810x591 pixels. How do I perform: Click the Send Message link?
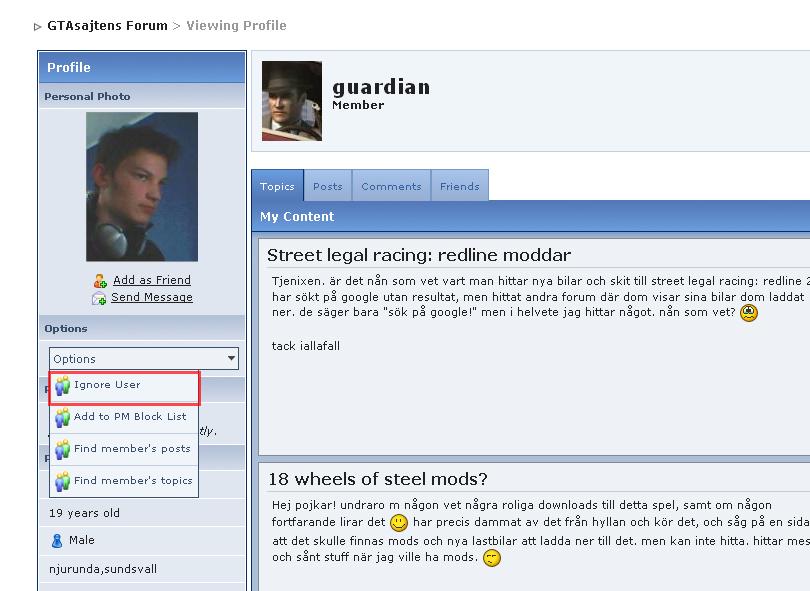click(152, 297)
